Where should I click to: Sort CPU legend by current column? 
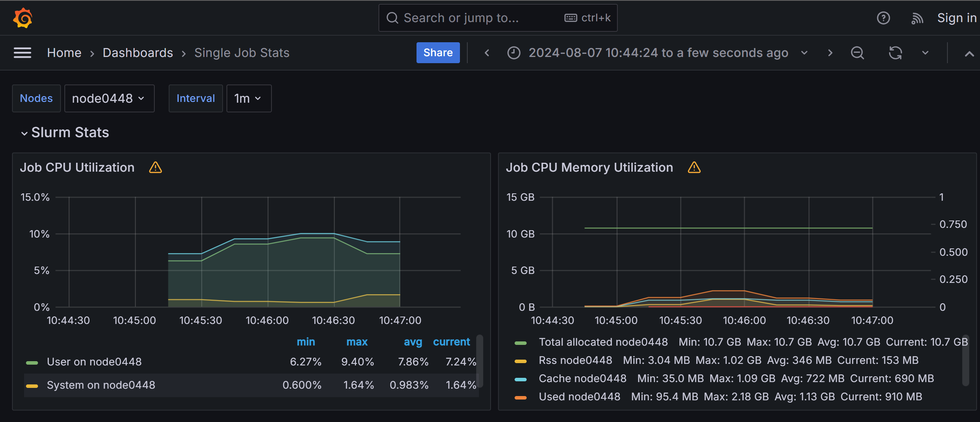pos(451,342)
